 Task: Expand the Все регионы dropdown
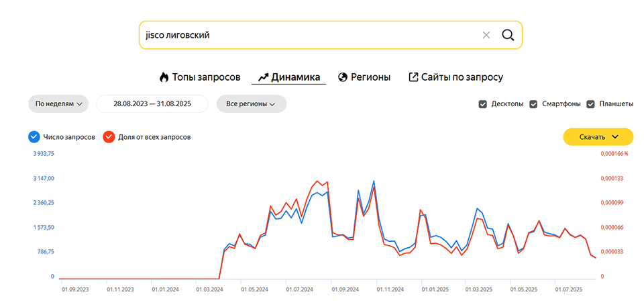pyautogui.click(x=252, y=103)
